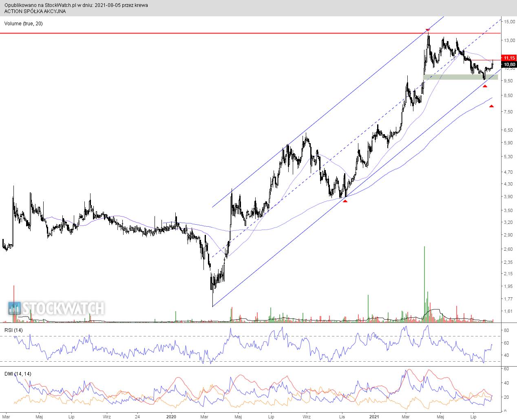517x420 pixels.
Task: Click the 4,30 price axis value
Action: (x=509, y=184)
